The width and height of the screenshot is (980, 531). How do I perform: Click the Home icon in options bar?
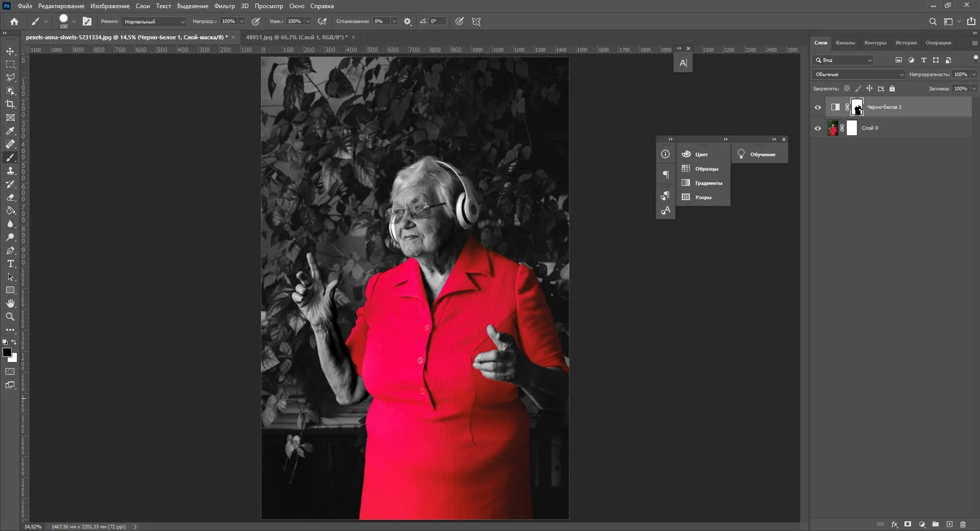pyautogui.click(x=14, y=21)
